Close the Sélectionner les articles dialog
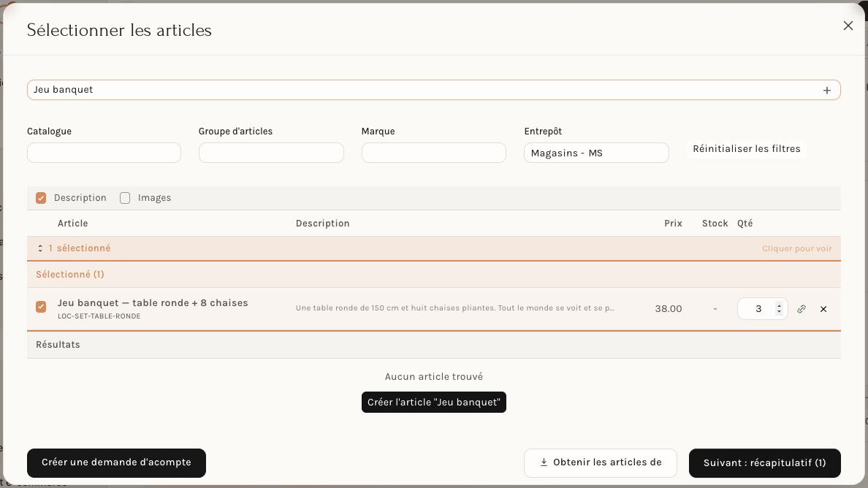The image size is (868, 488). [x=848, y=26]
